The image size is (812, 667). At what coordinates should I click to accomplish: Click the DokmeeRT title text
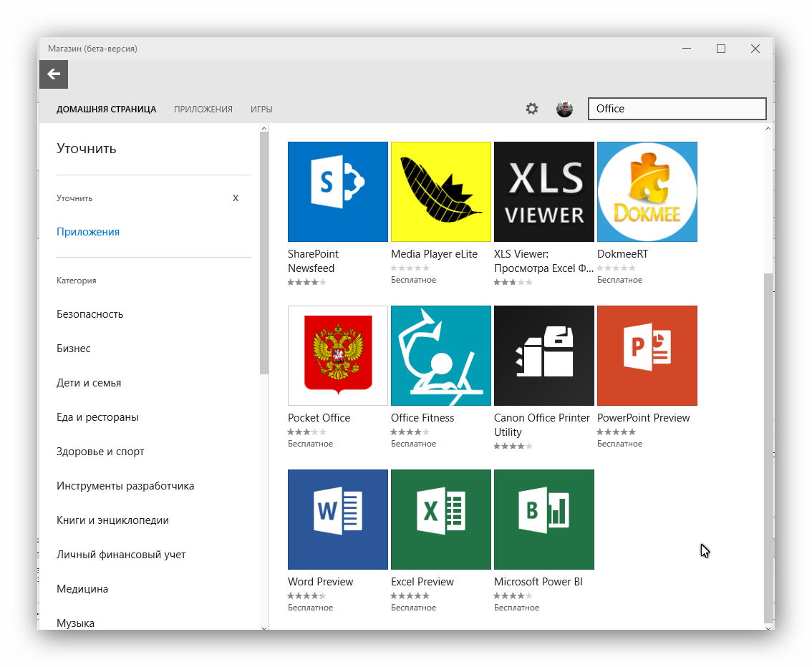[622, 254]
